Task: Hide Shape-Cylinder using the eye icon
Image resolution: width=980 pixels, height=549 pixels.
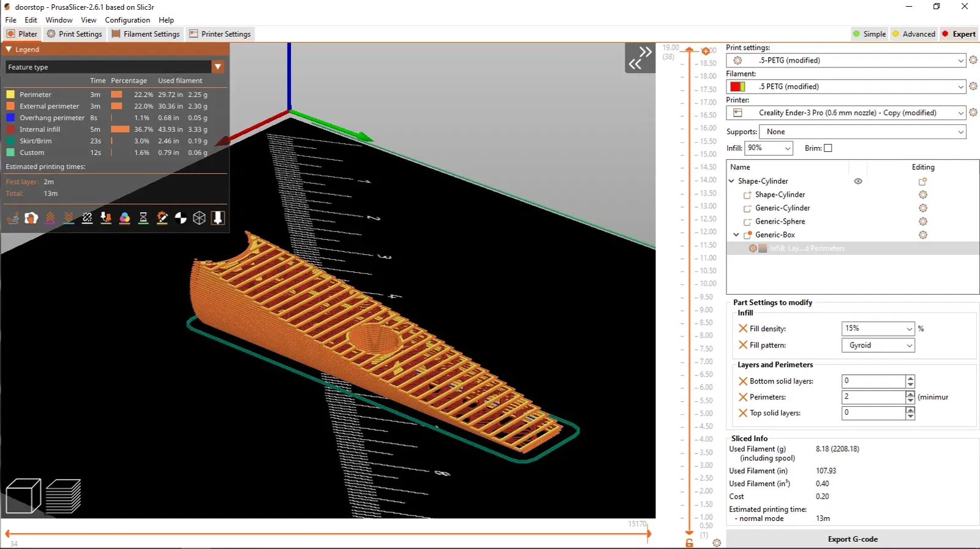Action: pyautogui.click(x=858, y=181)
